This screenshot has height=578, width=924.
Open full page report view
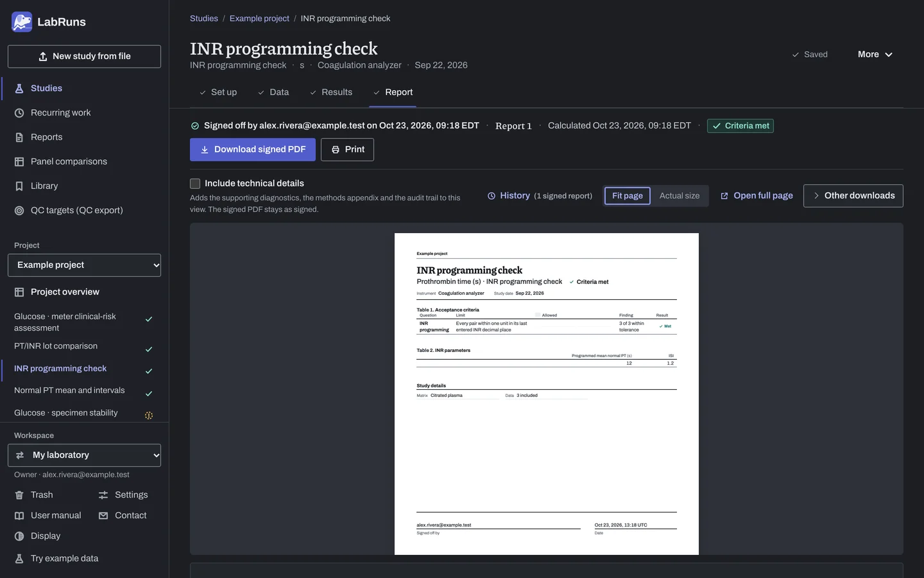point(757,196)
